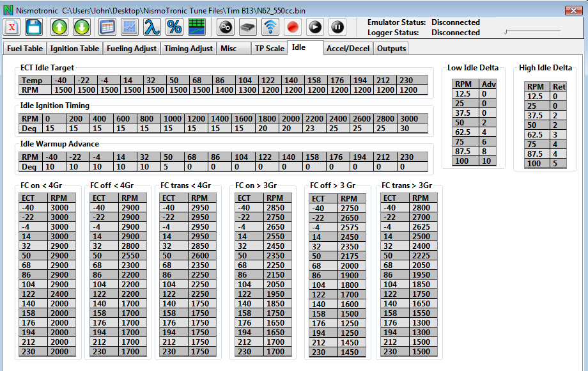Click the green down arrow download icon
The image size is (588, 371).
81,27
